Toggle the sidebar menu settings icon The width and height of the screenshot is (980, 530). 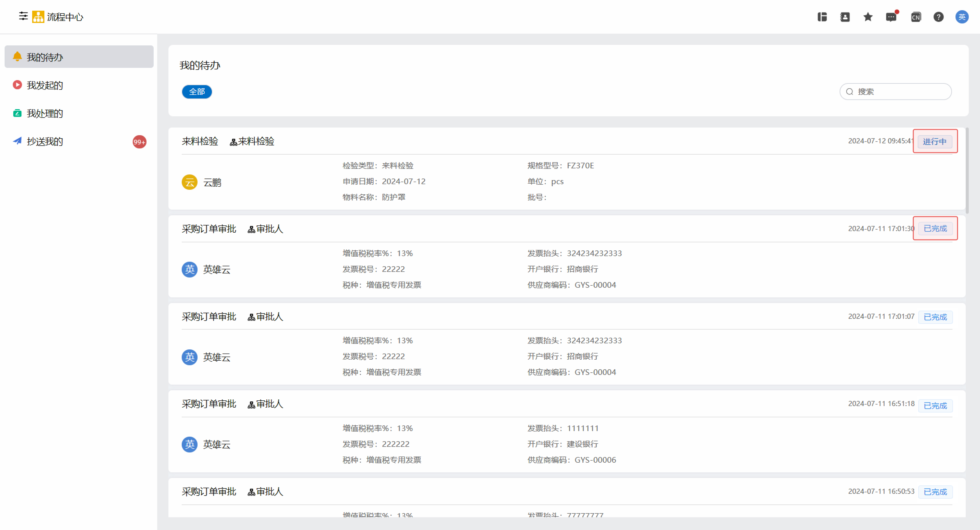[x=23, y=16]
